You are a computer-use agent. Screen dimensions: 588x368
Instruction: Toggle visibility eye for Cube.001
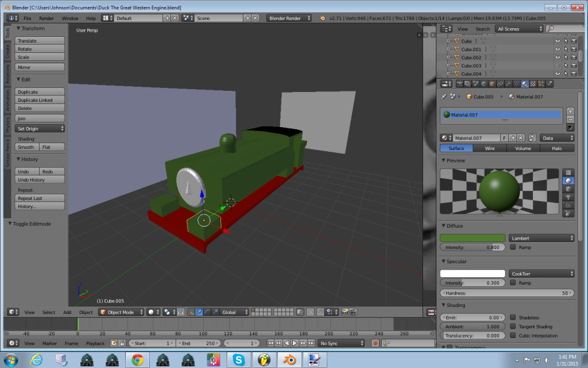click(x=558, y=49)
